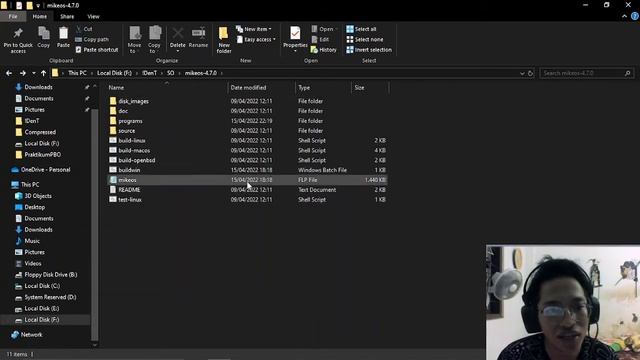
Task: Click IDenT in address breadcrumb
Action: click(x=149, y=73)
